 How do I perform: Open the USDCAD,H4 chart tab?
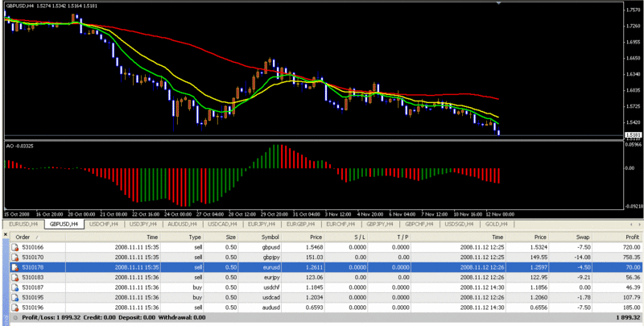click(x=223, y=225)
